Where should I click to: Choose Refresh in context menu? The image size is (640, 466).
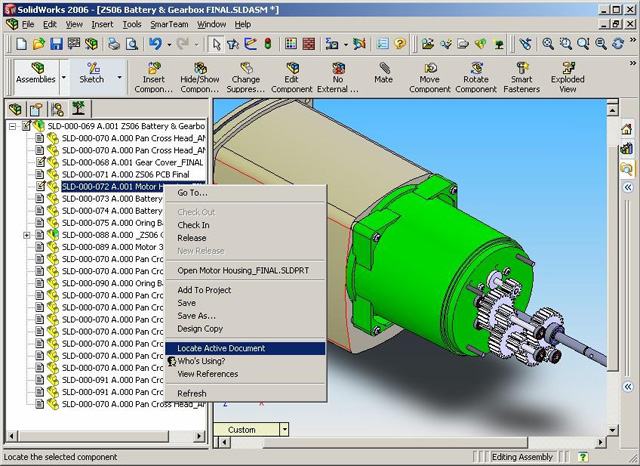click(245, 393)
